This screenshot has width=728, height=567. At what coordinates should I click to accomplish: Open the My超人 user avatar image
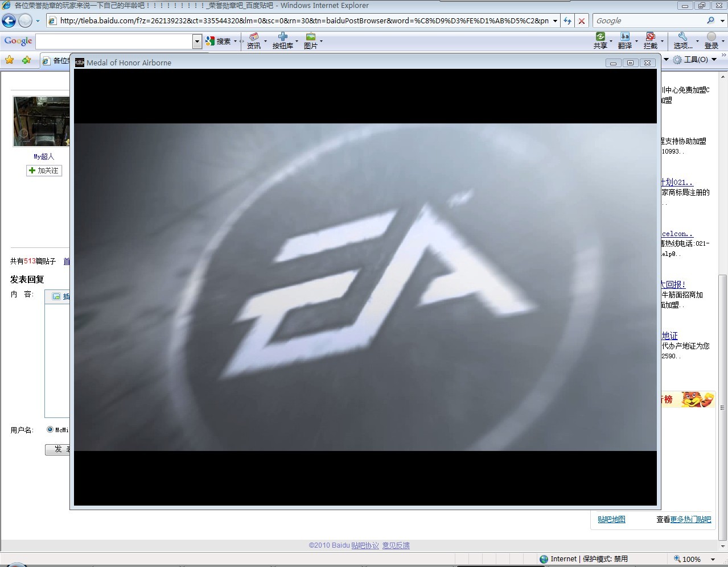42,122
